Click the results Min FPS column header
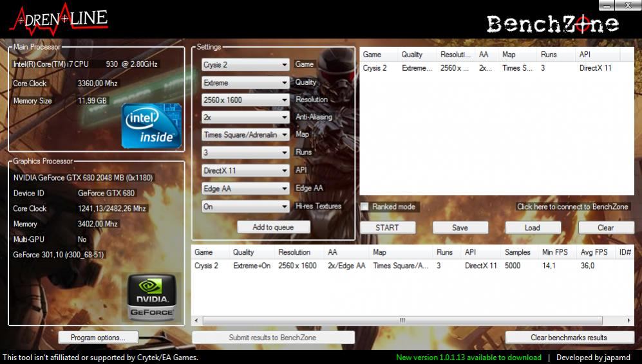The width and height of the screenshot is (642, 364). [x=557, y=252]
